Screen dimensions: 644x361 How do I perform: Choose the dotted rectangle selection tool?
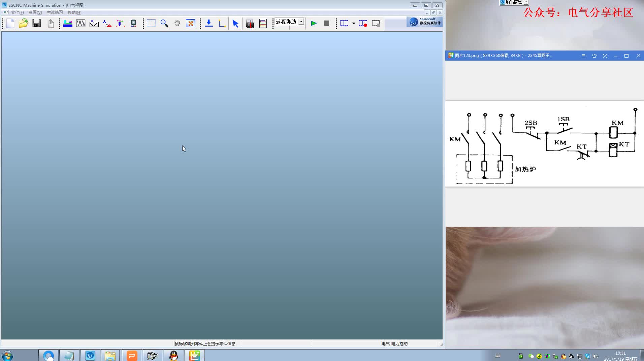(x=151, y=23)
